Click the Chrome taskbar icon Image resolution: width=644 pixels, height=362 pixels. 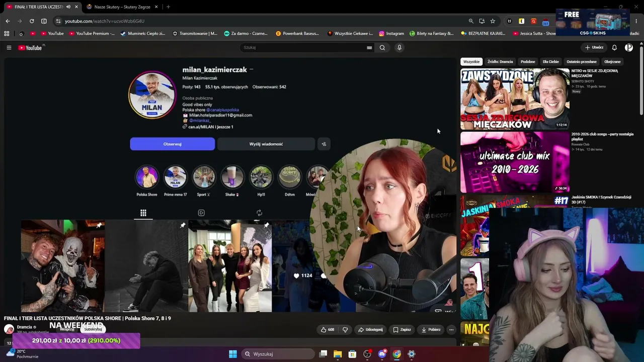coord(397,354)
